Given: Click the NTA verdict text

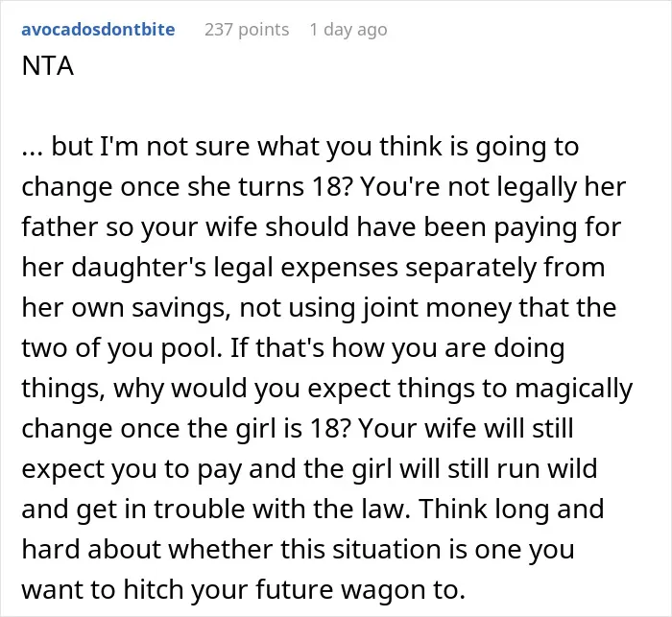Looking at the screenshot, I should click(x=48, y=66).
